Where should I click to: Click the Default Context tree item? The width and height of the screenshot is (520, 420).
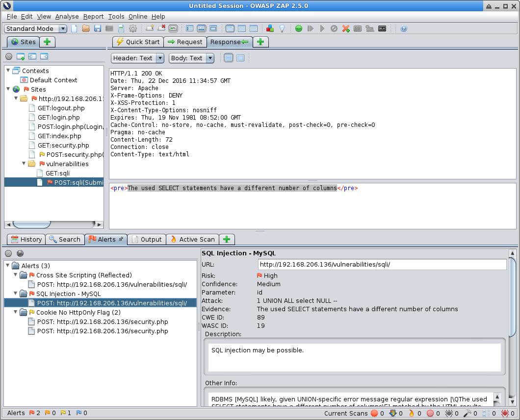point(53,80)
